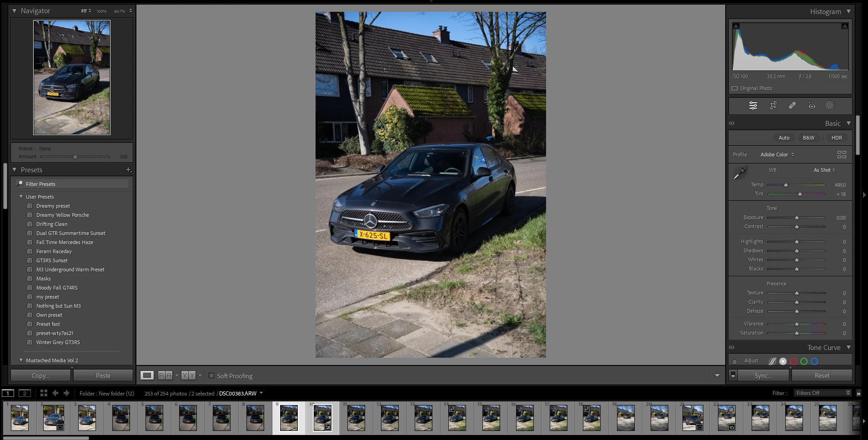Select the Red Eye correction tool
This screenshot has width=868, height=440.
point(812,105)
